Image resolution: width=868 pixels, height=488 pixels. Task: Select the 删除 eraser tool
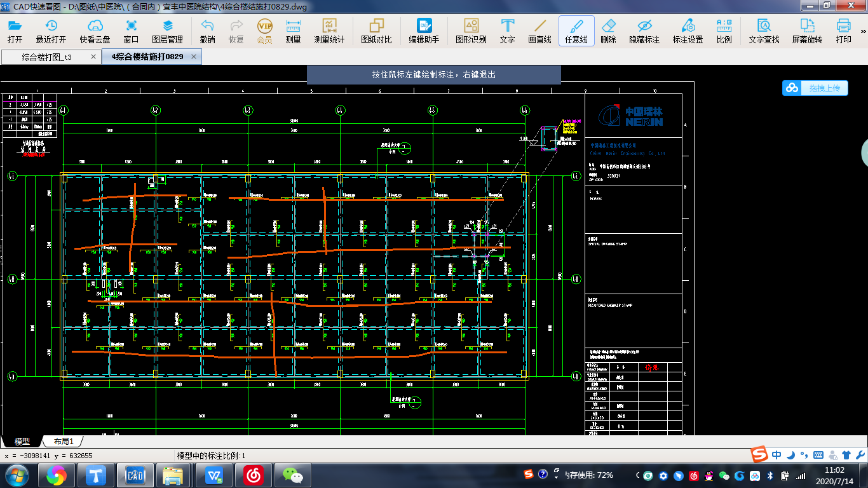click(608, 31)
